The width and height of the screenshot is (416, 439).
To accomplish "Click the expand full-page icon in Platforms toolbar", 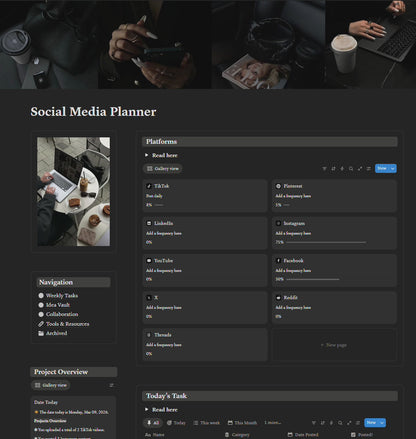I will (360, 169).
